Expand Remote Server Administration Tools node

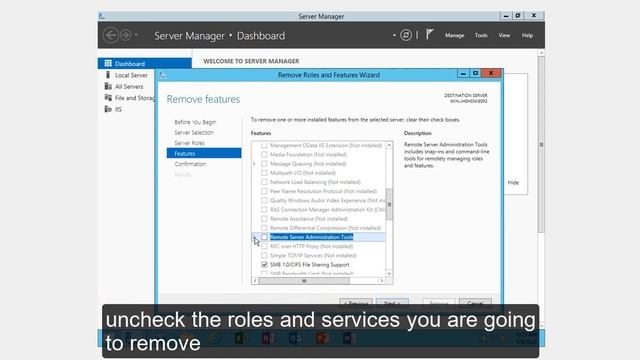click(x=254, y=237)
